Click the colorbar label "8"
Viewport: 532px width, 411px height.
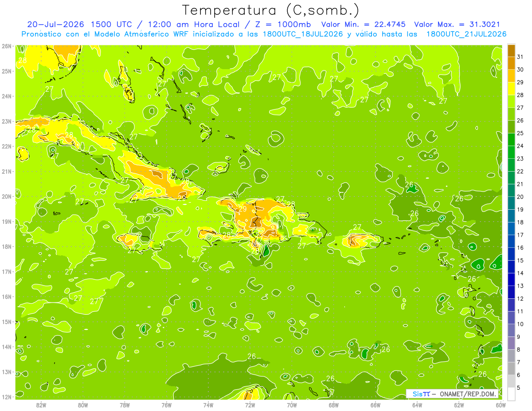point(519,350)
